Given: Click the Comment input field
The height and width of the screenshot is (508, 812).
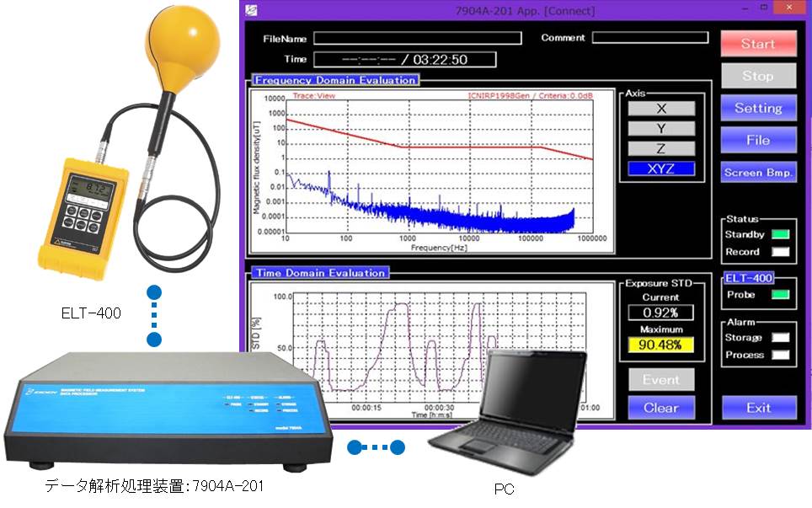Looking at the screenshot, I should click(649, 38).
